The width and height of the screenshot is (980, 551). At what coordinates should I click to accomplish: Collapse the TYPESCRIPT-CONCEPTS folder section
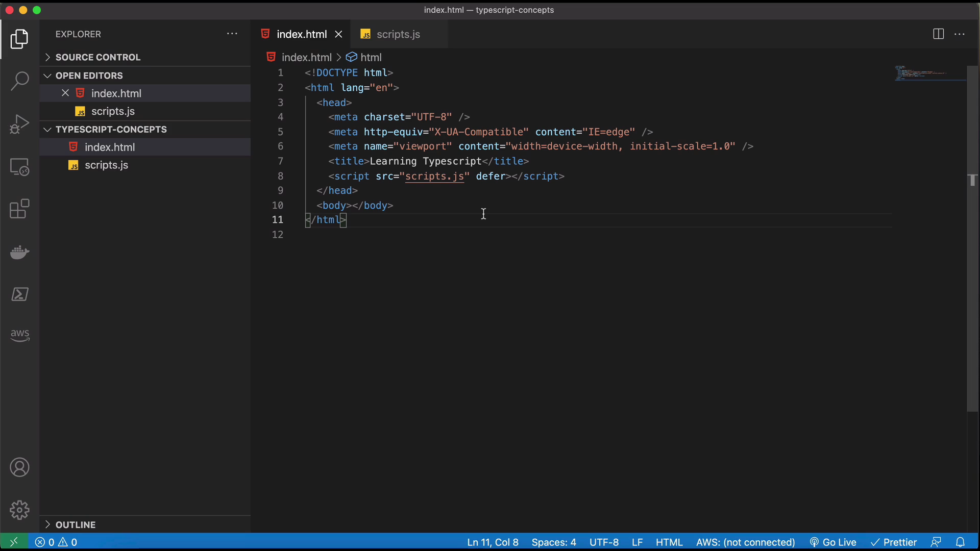[x=145, y=129]
